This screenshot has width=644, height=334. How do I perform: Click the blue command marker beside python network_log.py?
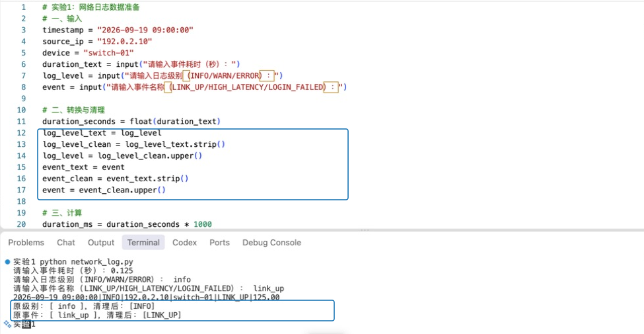pyautogui.click(x=7, y=262)
